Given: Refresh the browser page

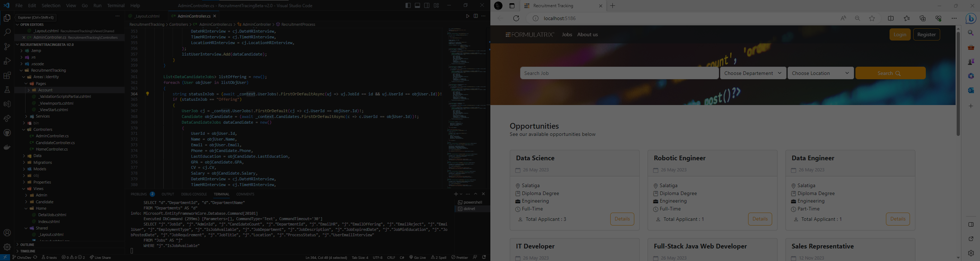Looking at the screenshot, I should click(x=516, y=18).
